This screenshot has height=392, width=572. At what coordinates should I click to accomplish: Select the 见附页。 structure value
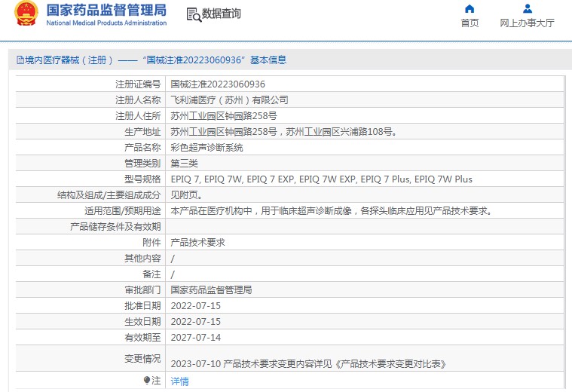click(x=186, y=195)
